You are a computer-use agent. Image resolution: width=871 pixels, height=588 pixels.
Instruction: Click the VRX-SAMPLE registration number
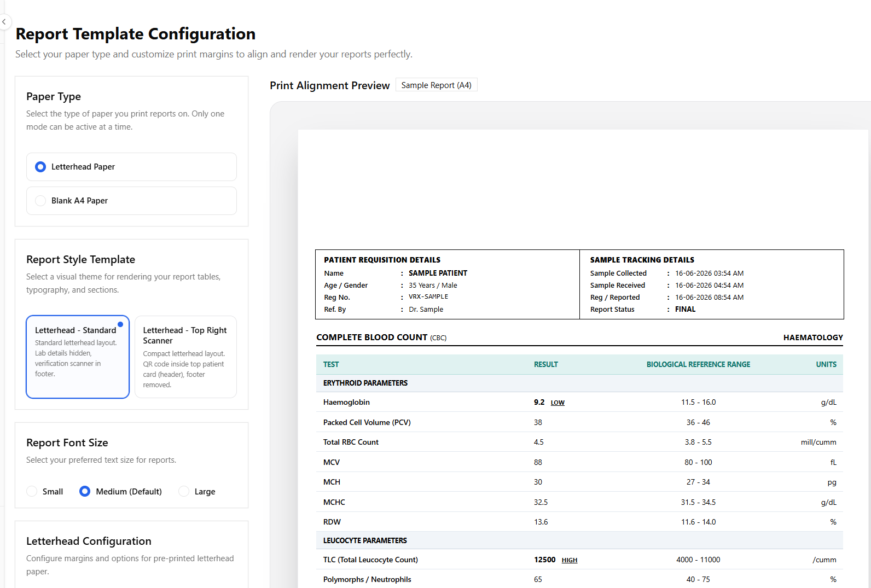click(428, 297)
